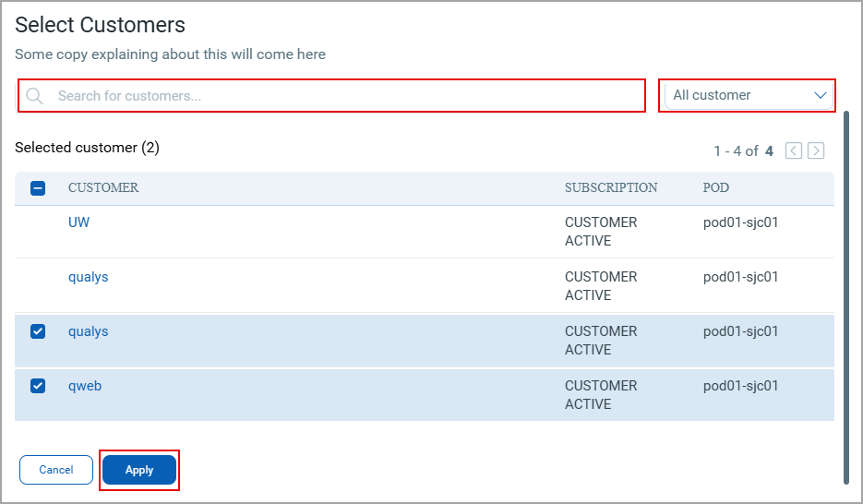Viewport: 863px width, 504px height.
Task: Click CUSTOMER ACTIVE in the qweb row
Action: coord(601,395)
